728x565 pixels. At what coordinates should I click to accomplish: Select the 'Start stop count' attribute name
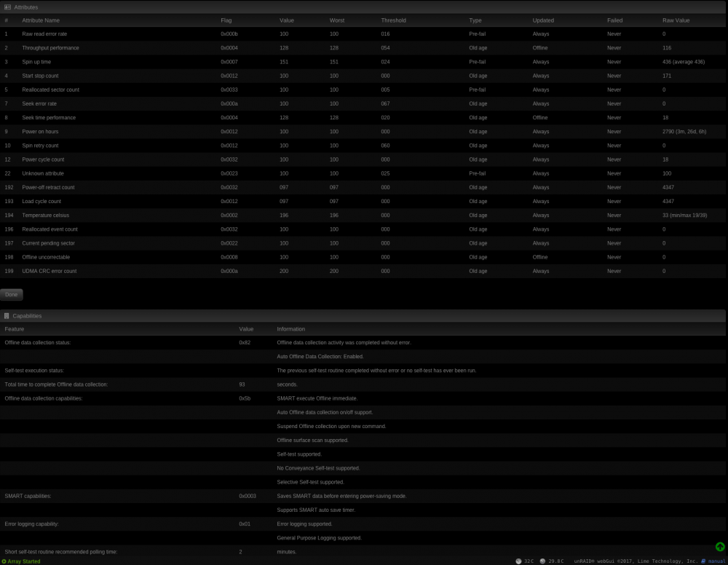point(40,76)
